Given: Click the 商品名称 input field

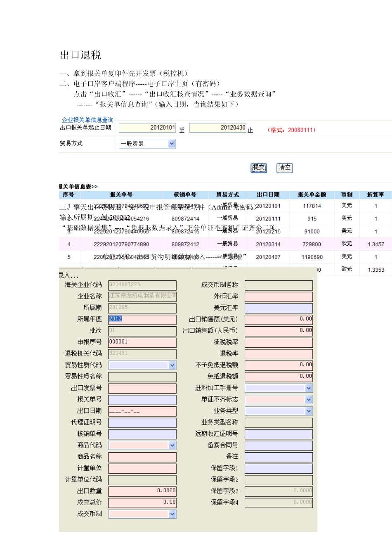Looking at the screenshot, I should [142, 457].
